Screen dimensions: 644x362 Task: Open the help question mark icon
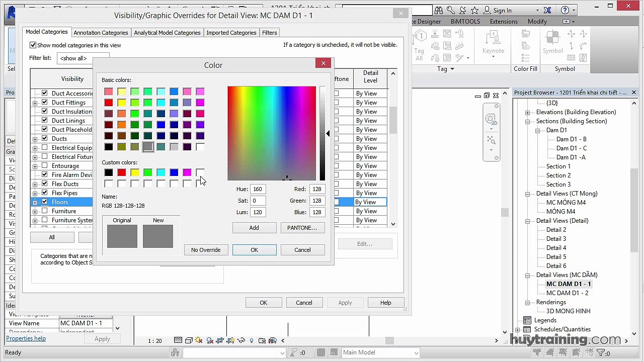pyautogui.click(x=565, y=10)
